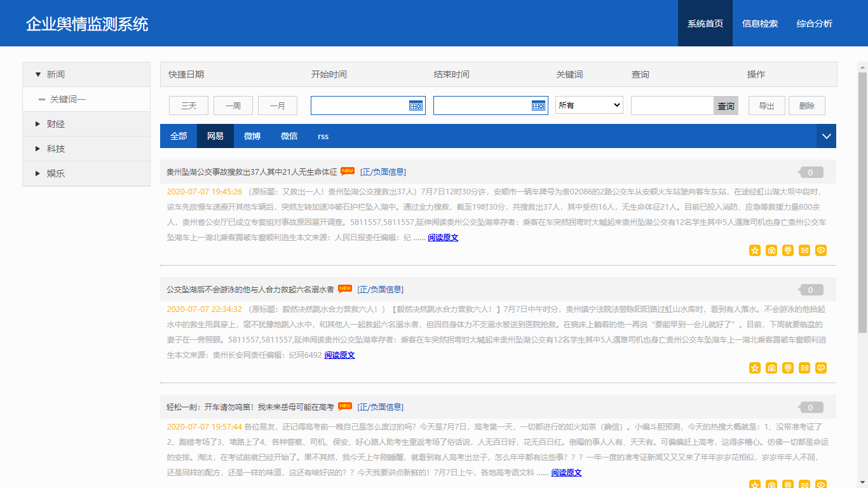Open 信息检索 in the top navigation
The height and width of the screenshot is (488, 868).
pos(759,24)
